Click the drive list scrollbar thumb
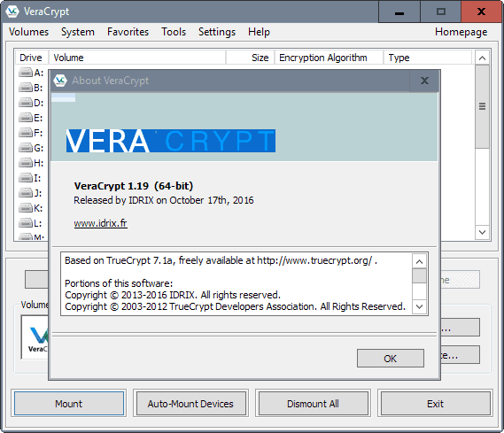This screenshot has height=433, width=504. pos(482,106)
